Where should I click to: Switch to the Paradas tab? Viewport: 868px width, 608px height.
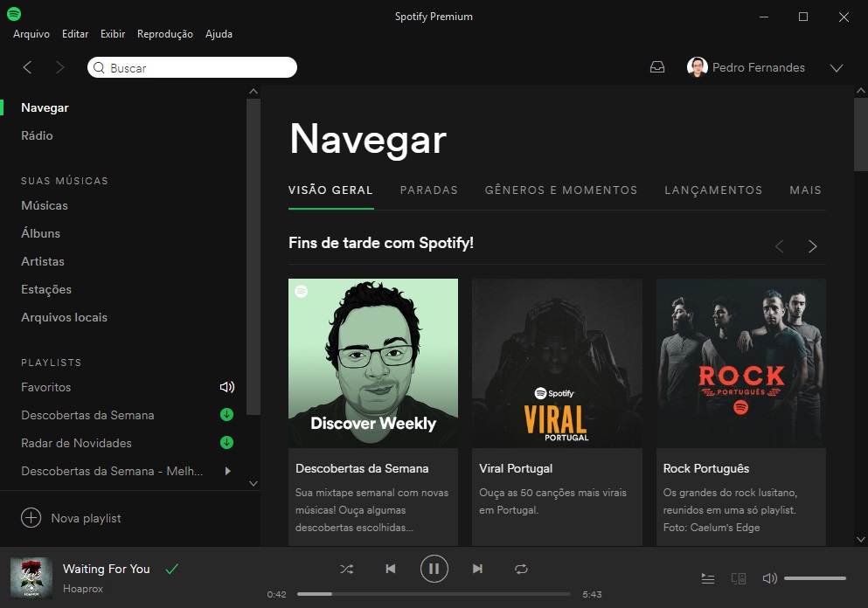point(429,190)
